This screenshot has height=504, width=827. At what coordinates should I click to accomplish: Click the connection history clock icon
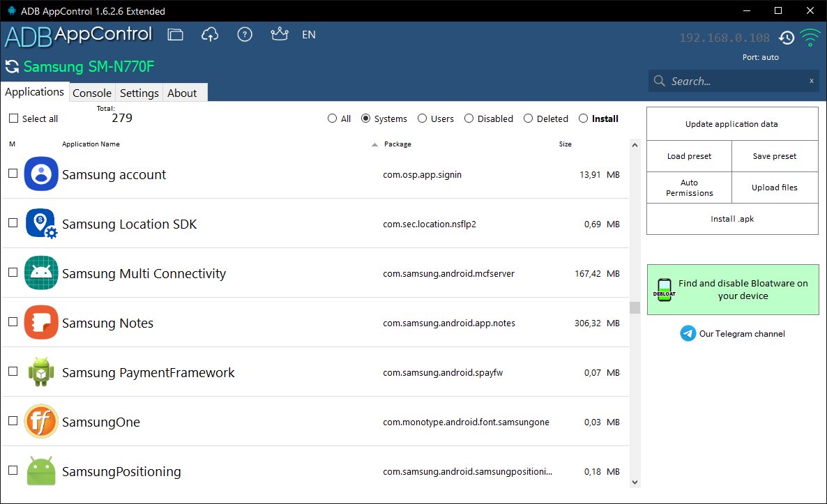[x=787, y=38]
